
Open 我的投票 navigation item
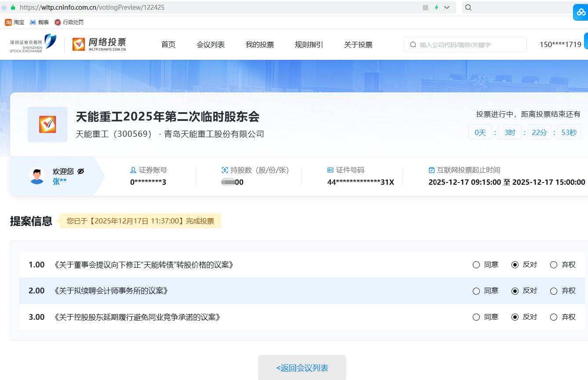pyautogui.click(x=260, y=44)
